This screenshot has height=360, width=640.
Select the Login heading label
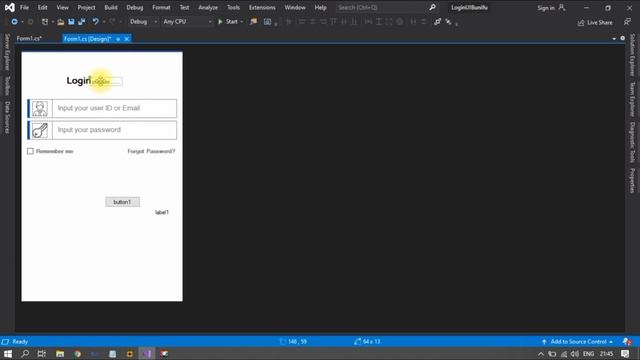click(78, 80)
